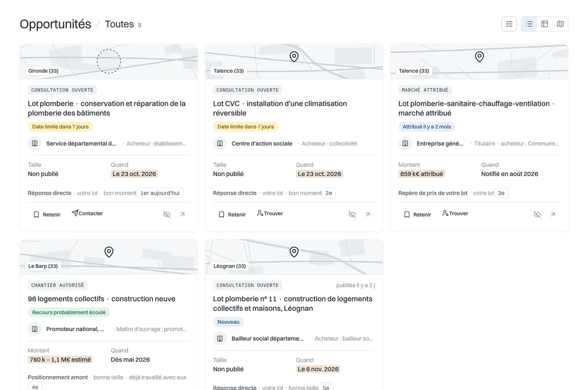The height and width of the screenshot is (390, 588).
Task: Click Contacter on the Gironde card
Action: pos(87,213)
